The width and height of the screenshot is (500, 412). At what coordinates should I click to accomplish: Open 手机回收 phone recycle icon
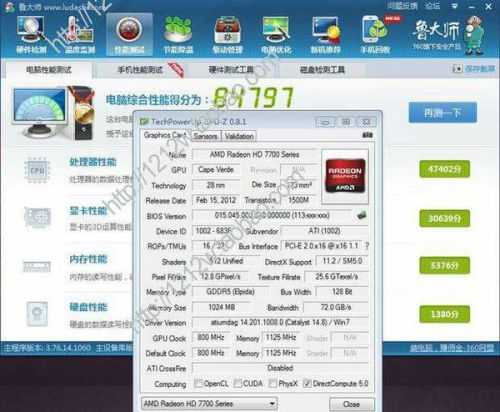pos(375,35)
